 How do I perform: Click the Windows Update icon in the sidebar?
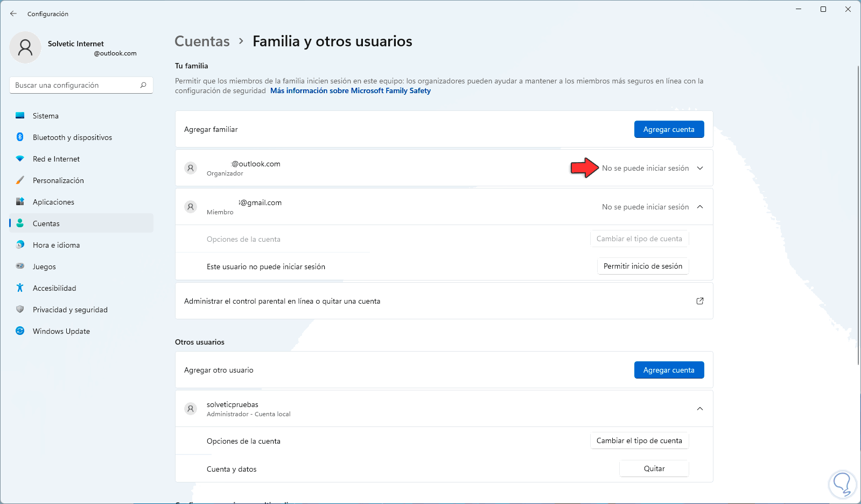coord(20,331)
